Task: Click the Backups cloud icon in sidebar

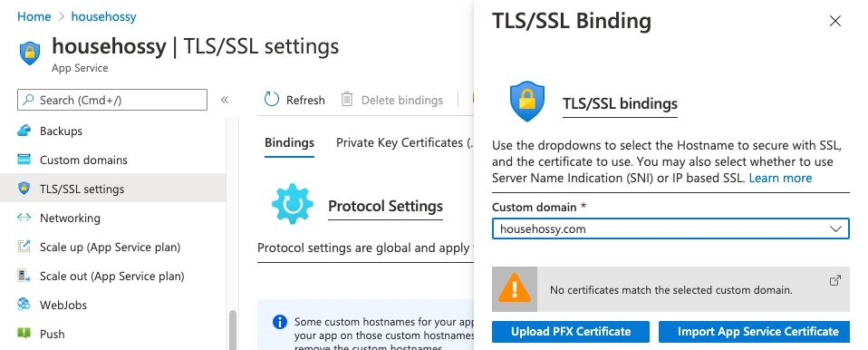Action: click(x=24, y=131)
